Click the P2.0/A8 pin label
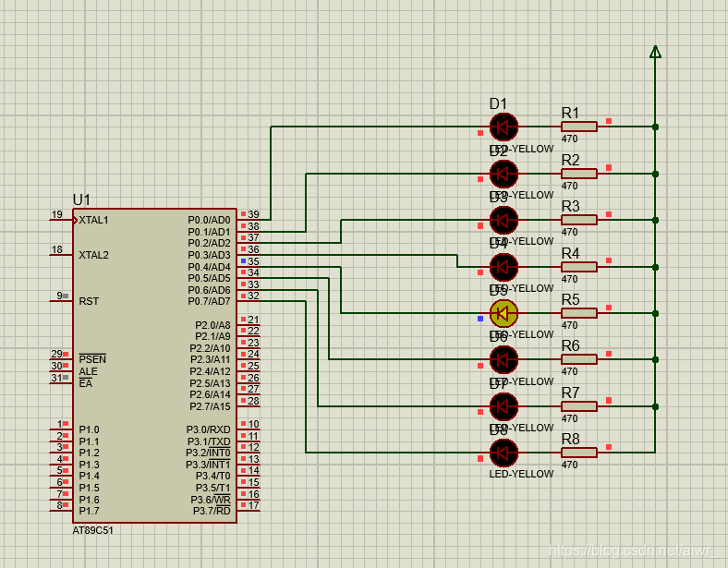The width and height of the screenshot is (728, 568). tap(212, 325)
